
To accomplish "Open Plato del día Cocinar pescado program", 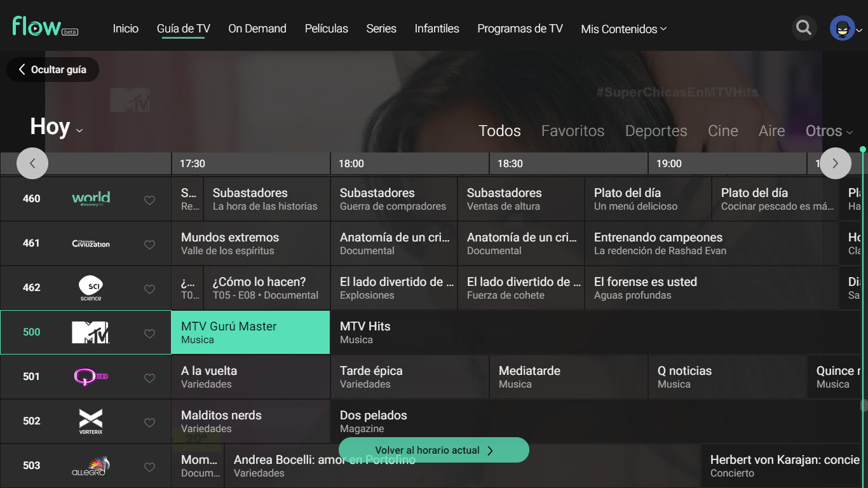I will tap(775, 199).
